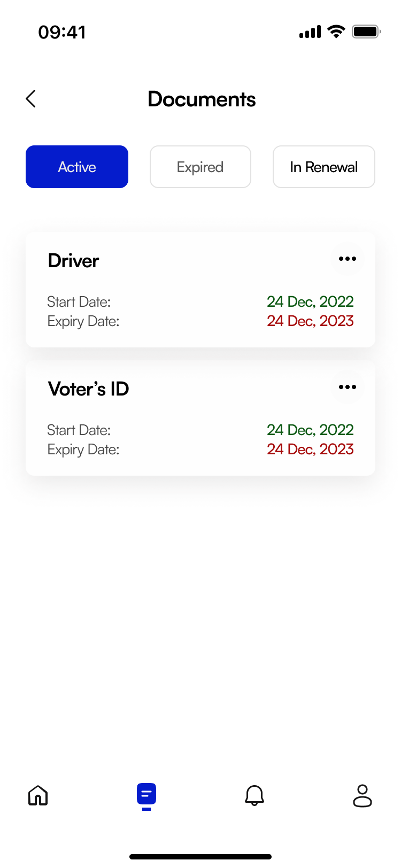
Task: Show the Expired documents tab
Action: 200,167
